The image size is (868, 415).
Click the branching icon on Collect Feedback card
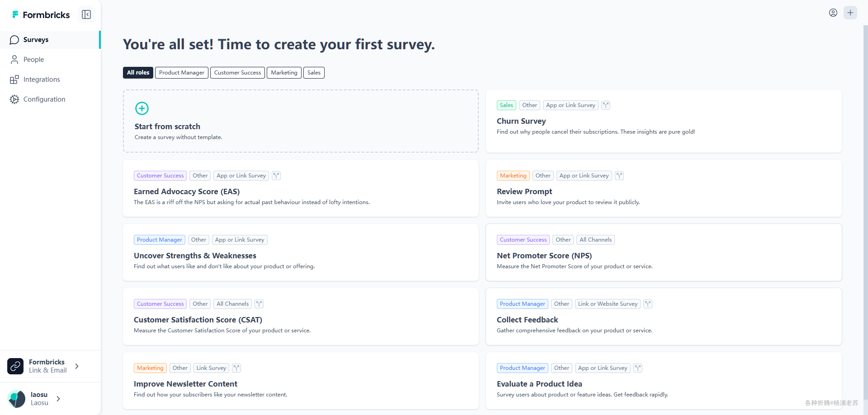pyautogui.click(x=648, y=304)
